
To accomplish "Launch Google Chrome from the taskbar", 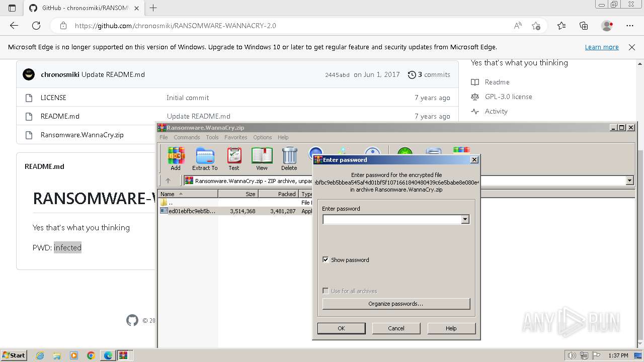I will coord(91,355).
